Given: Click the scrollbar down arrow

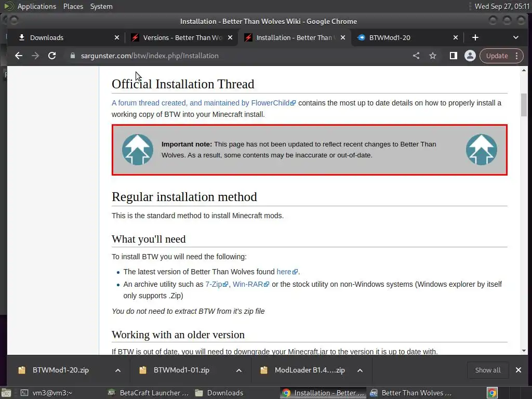Looking at the screenshot, I should point(524,351).
